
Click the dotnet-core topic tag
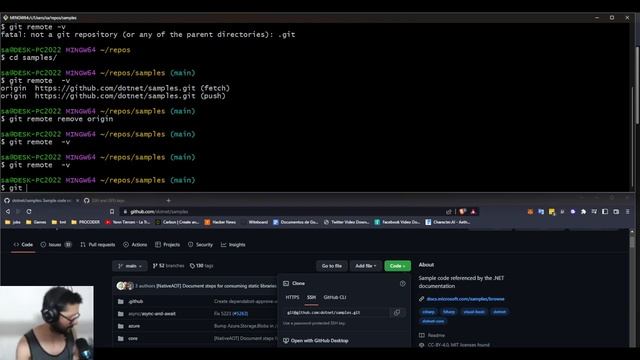pos(433,321)
